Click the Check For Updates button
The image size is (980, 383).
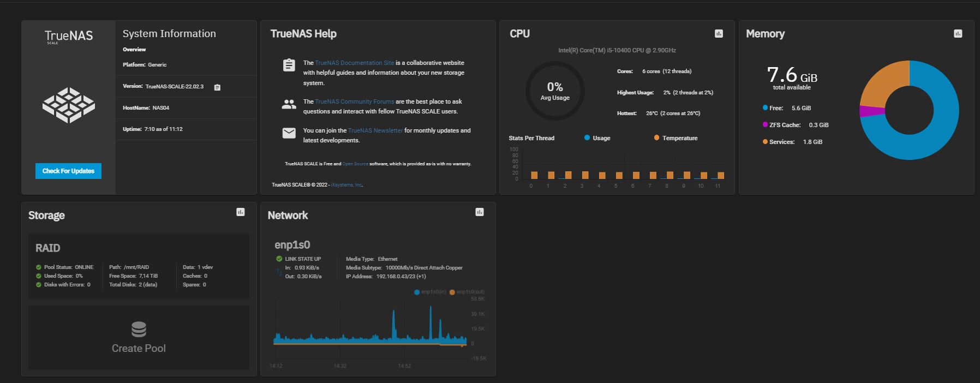click(68, 171)
